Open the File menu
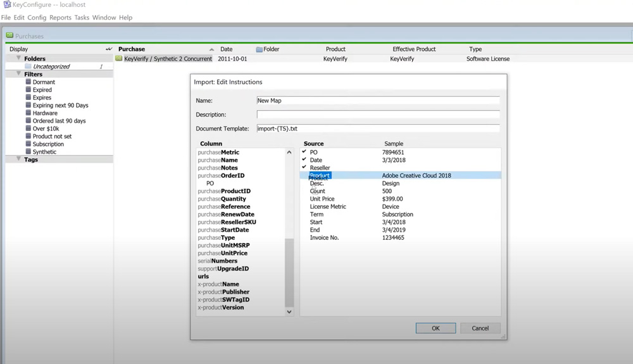Viewport: 633px width, 364px height. 6,17
